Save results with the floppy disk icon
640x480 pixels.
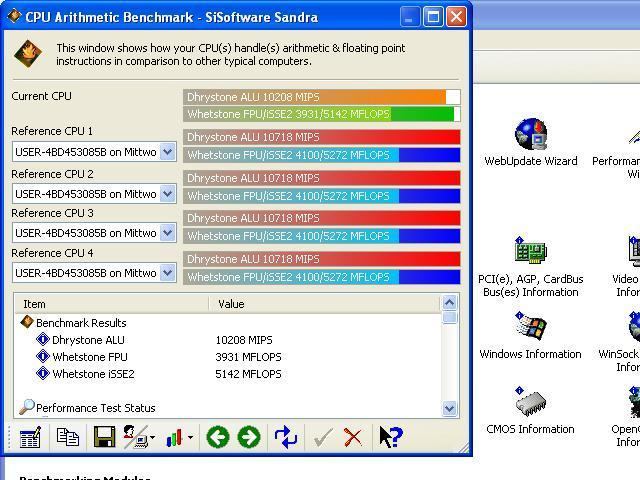tap(104, 437)
